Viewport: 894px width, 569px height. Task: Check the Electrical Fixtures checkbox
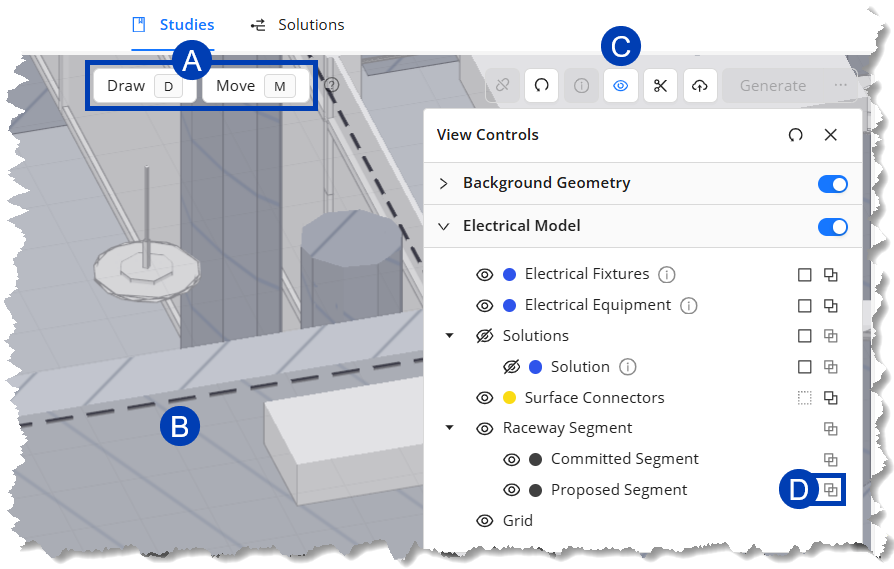tap(804, 275)
